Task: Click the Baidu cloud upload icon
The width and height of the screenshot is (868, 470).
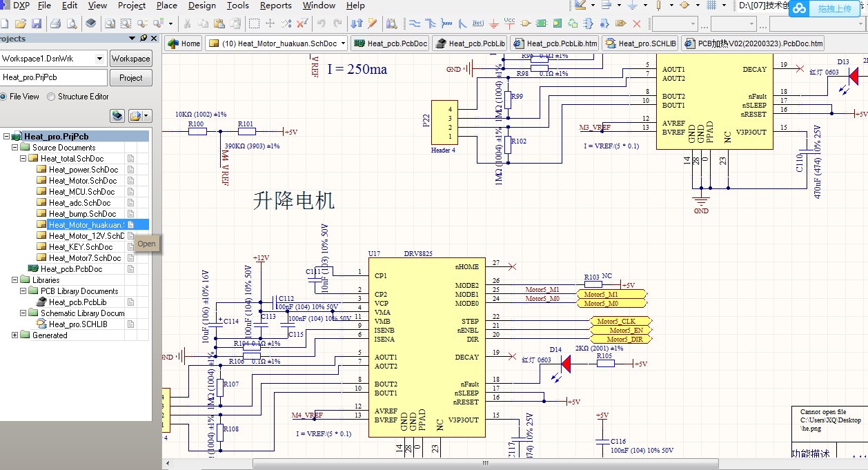Action: click(x=799, y=8)
